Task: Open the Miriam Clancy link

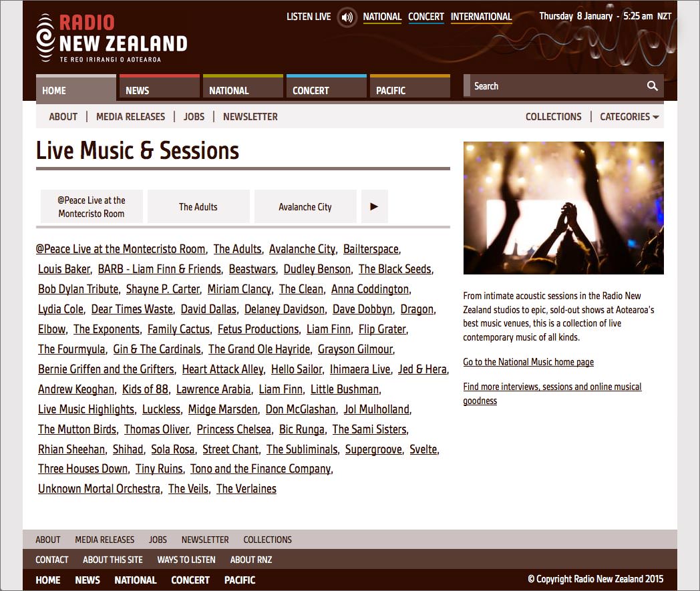Action: point(239,289)
